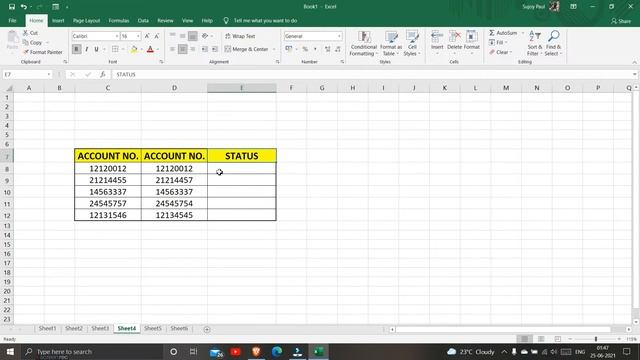Add a new sheet with plus button
This screenshot has width=640, height=360.
pyautogui.click(x=207, y=329)
